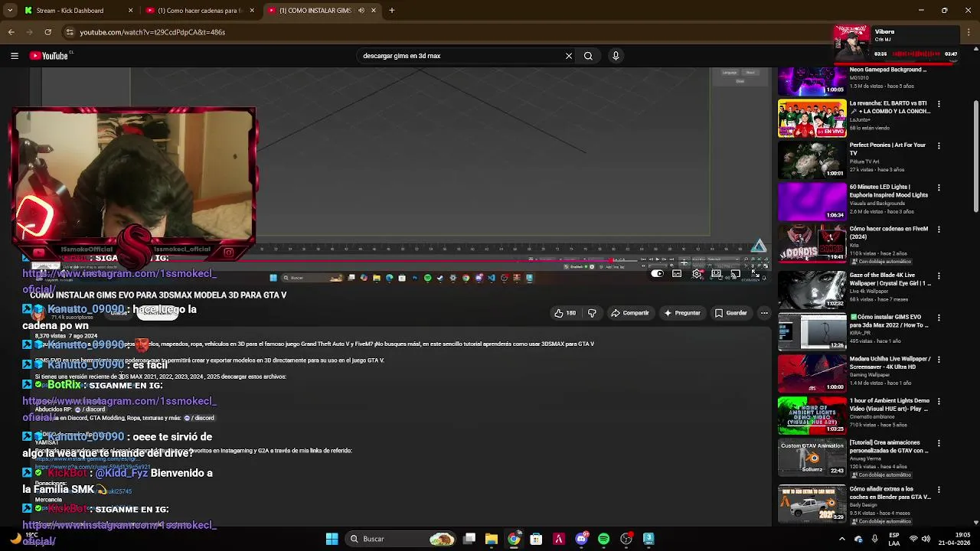Reload the YouTube page
The height and width of the screenshot is (551, 980).
pyautogui.click(x=47, y=32)
